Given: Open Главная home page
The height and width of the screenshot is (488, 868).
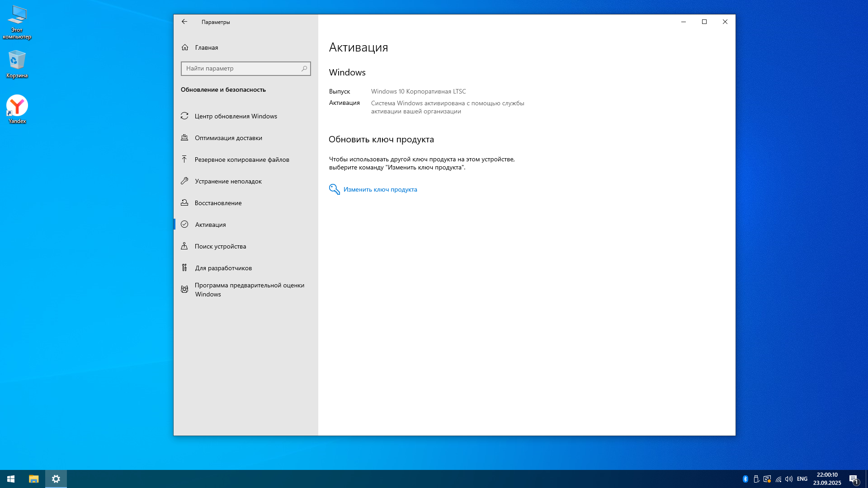Looking at the screenshot, I should tap(246, 47).
